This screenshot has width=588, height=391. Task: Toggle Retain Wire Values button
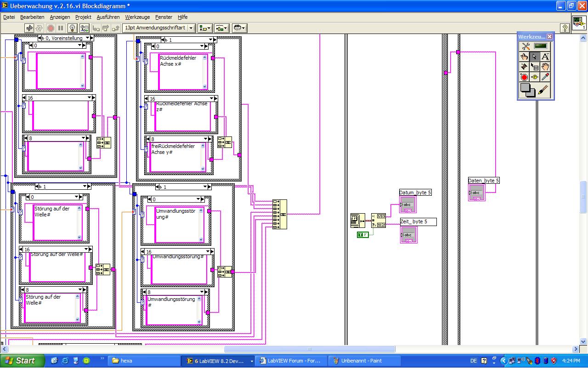pyautogui.click(x=85, y=28)
